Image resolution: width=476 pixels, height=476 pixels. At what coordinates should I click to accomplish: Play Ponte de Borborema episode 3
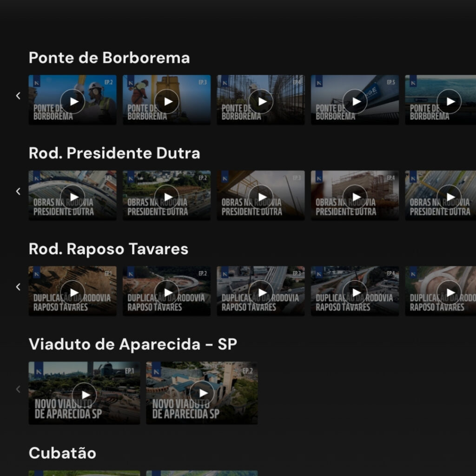[x=166, y=101]
